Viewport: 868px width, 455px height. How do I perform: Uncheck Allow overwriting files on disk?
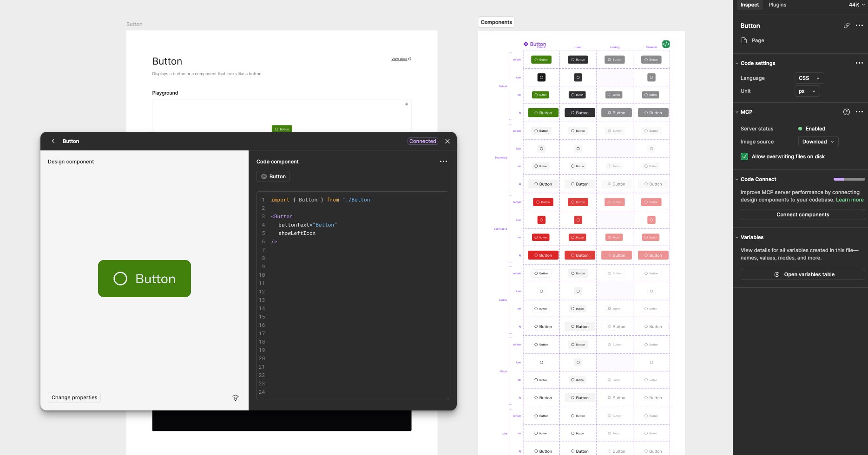pos(744,156)
